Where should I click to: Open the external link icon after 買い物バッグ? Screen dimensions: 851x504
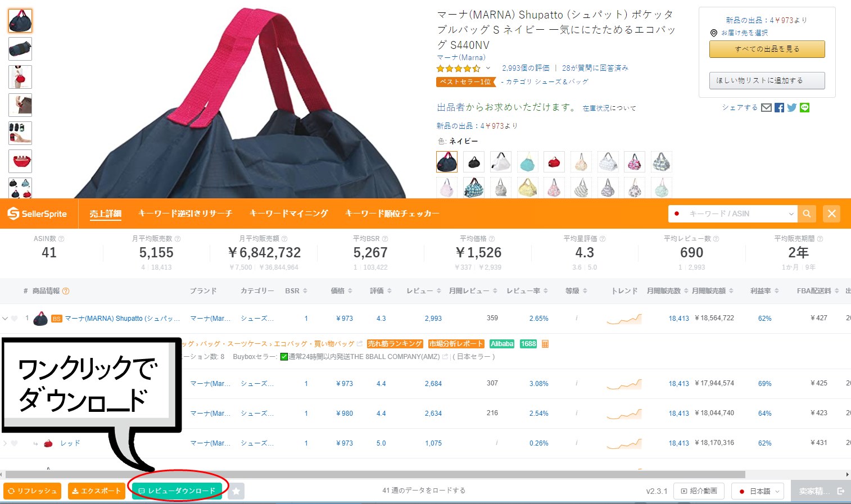pyautogui.click(x=360, y=344)
